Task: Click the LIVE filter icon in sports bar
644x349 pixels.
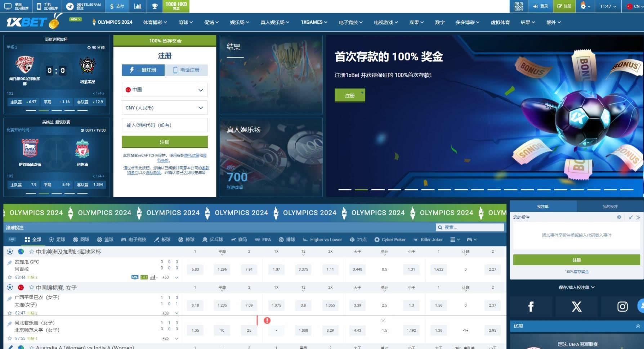Action: (x=12, y=240)
